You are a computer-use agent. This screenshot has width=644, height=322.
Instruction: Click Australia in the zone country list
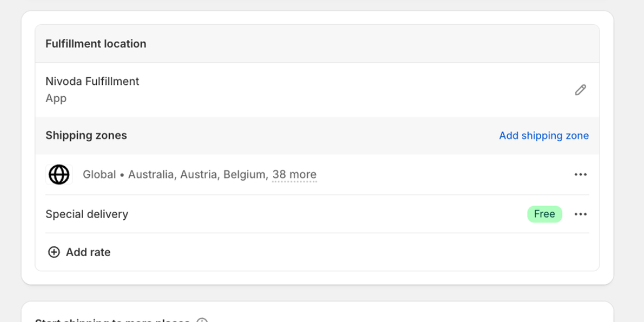click(152, 174)
